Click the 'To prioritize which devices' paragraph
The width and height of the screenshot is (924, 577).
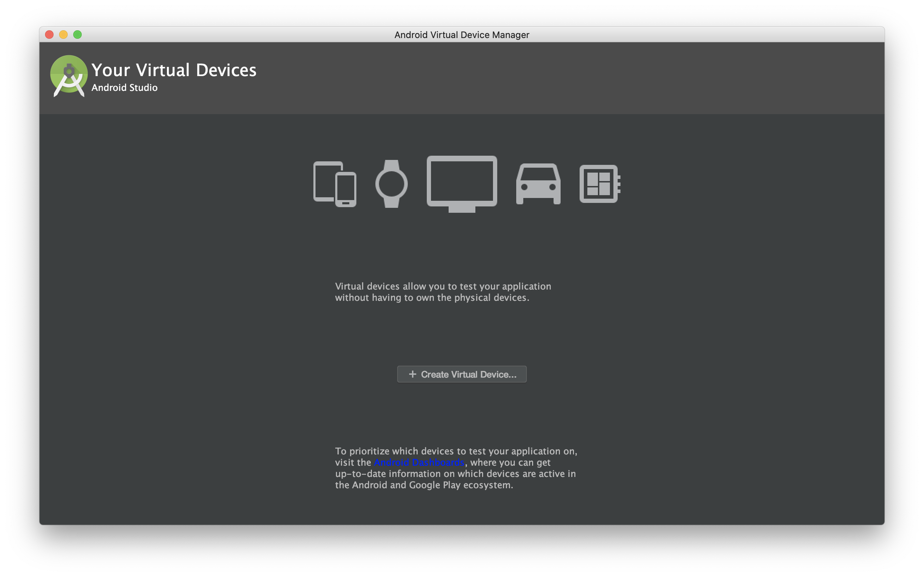click(456, 451)
